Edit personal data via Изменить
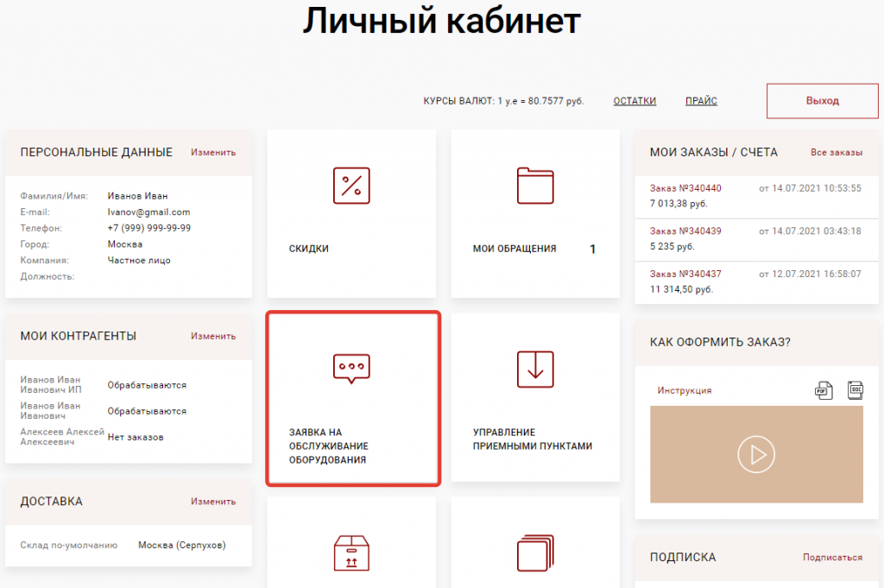The width and height of the screenshot is (884, 588). (213, 152)
